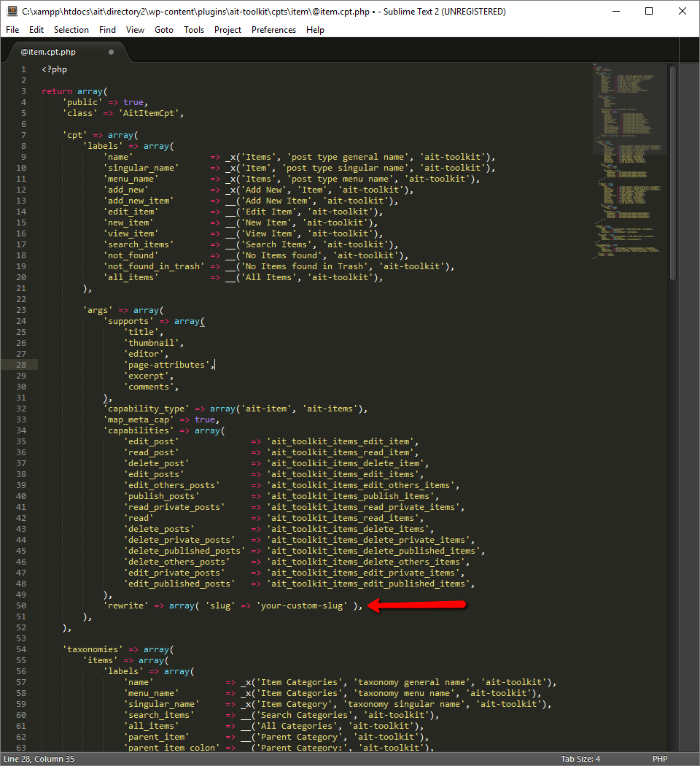The height and width of the screenshot is (766, 700).
Task: Open the Tools menu
Action: 194,30
